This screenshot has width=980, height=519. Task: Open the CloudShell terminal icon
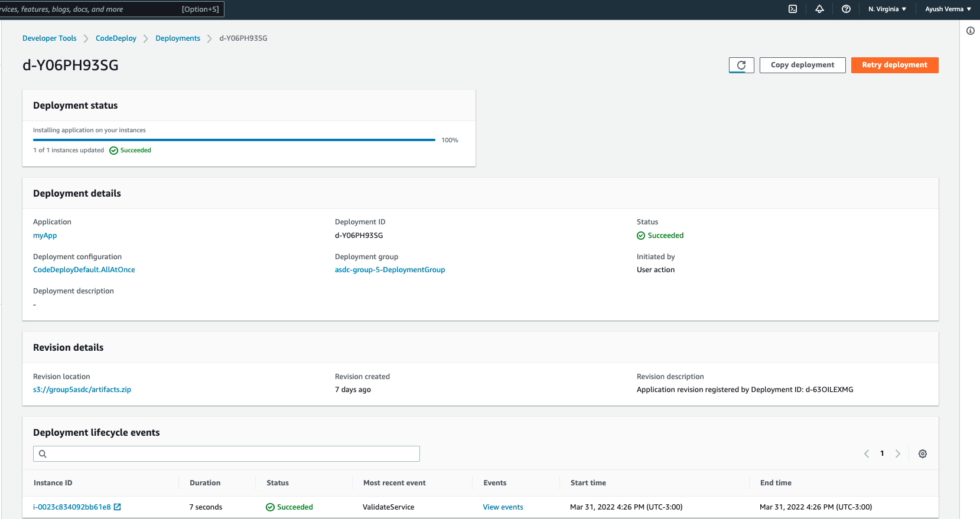coord(793,9)
